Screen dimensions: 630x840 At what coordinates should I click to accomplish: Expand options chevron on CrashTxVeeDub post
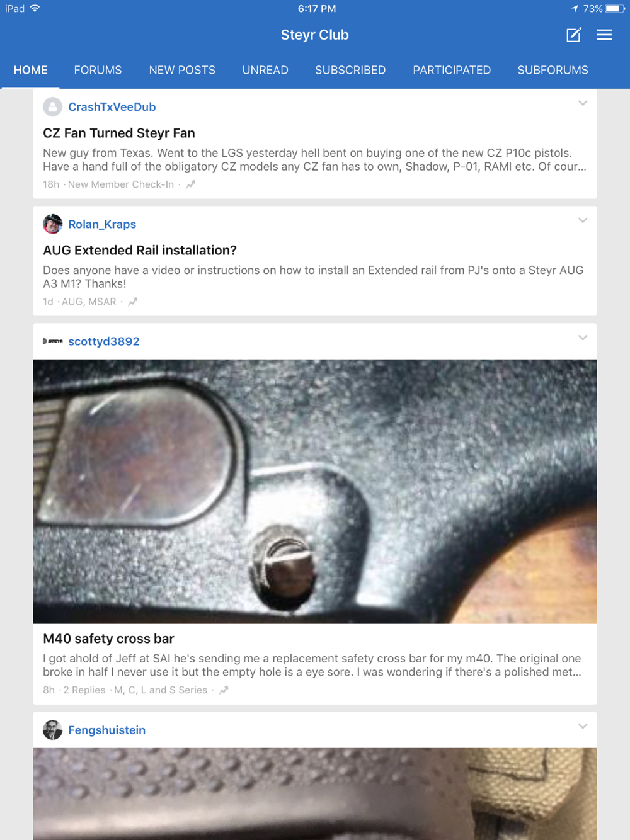583,103
